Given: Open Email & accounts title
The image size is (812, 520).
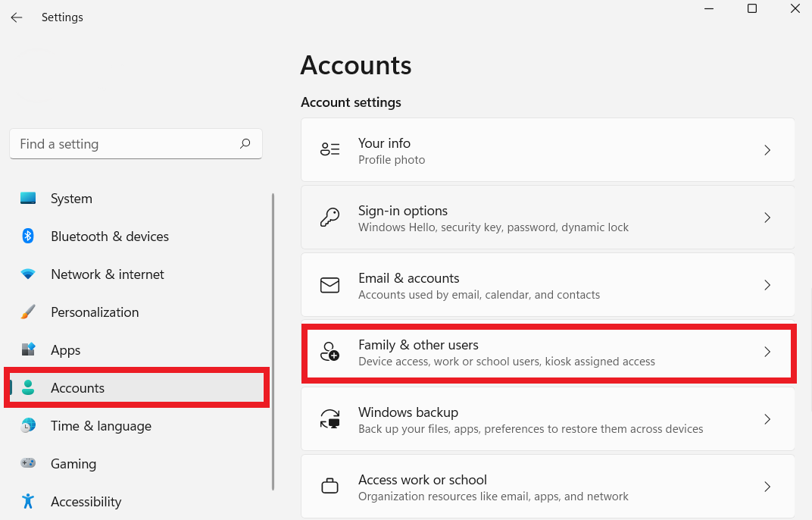Looking at the screenshot, I should pyautogui.click(x=408, y=278).
